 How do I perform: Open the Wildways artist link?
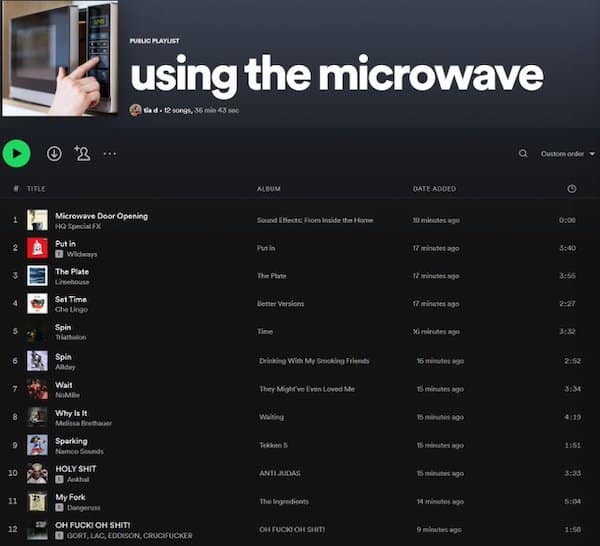point(82,254)
